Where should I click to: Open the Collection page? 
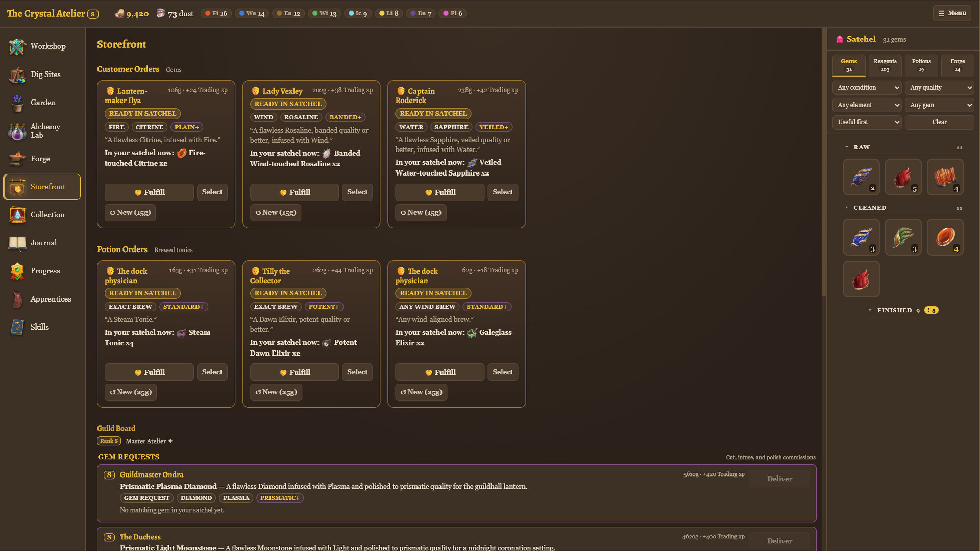pos(42,215)
